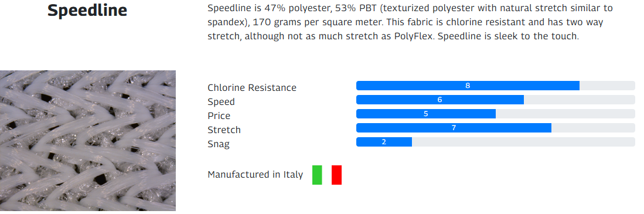Click the Snag rating label

click(219, 144)
